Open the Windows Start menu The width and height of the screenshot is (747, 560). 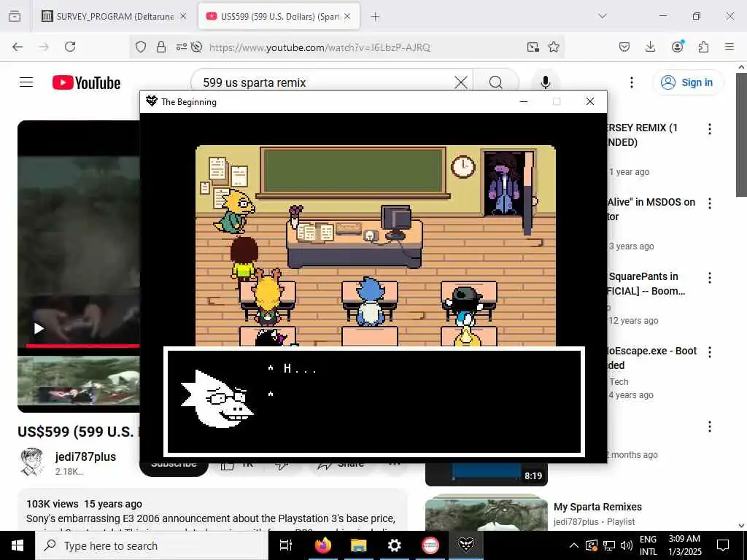click(18, 545)
